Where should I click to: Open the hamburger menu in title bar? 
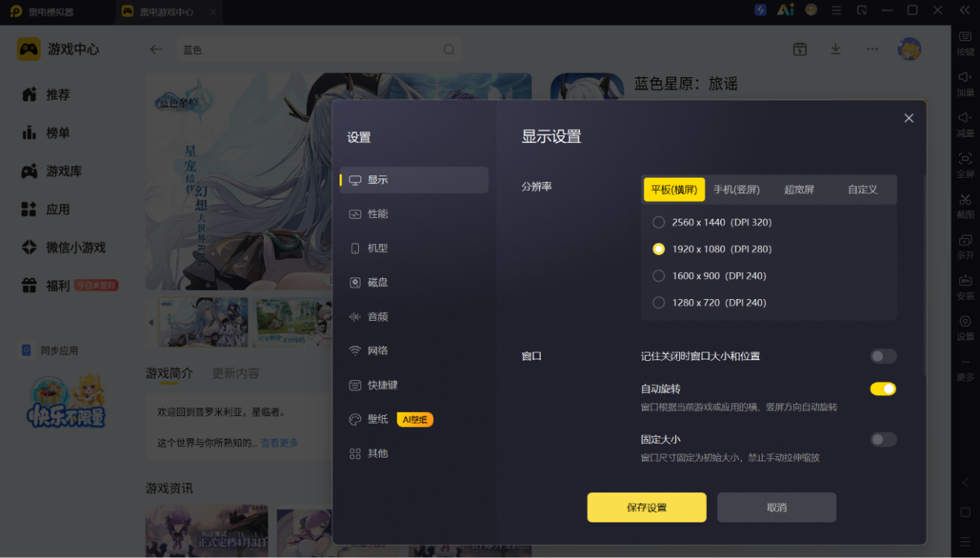coord(836,10)
